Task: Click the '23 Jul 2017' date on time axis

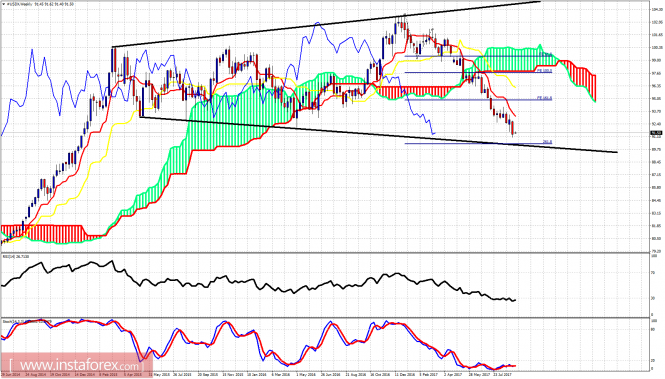Action: point(502,375)
